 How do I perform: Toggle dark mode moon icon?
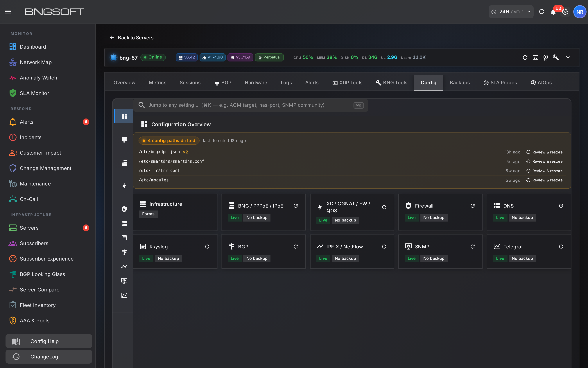click(565, 12)
